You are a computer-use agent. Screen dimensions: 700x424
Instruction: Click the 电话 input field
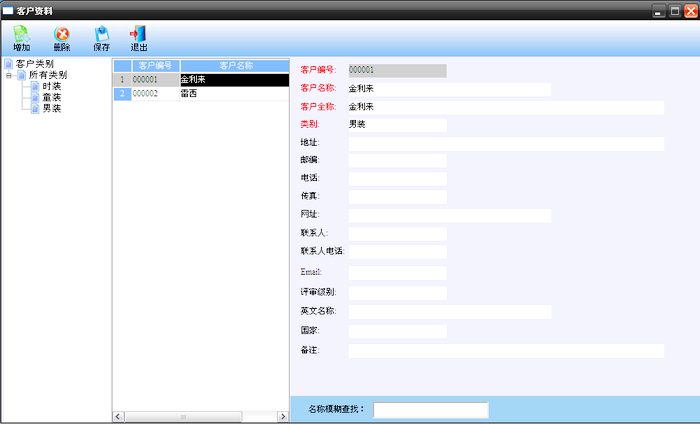coord(397,178)
